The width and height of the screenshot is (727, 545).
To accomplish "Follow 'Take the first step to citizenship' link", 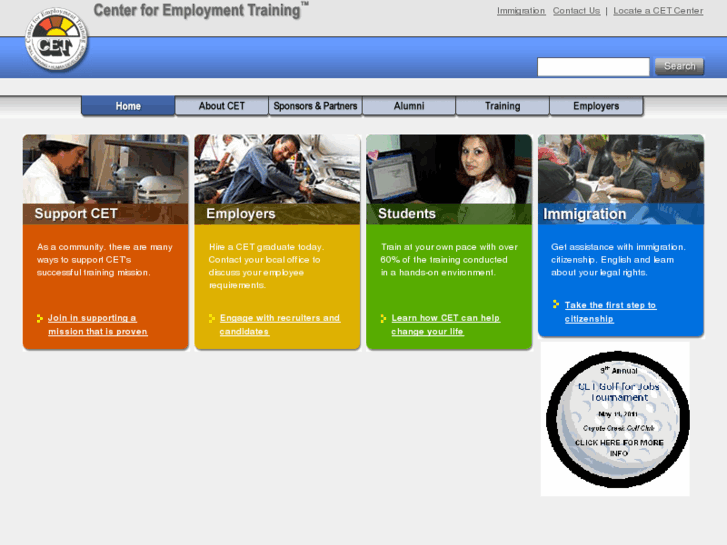I will 610,312.
